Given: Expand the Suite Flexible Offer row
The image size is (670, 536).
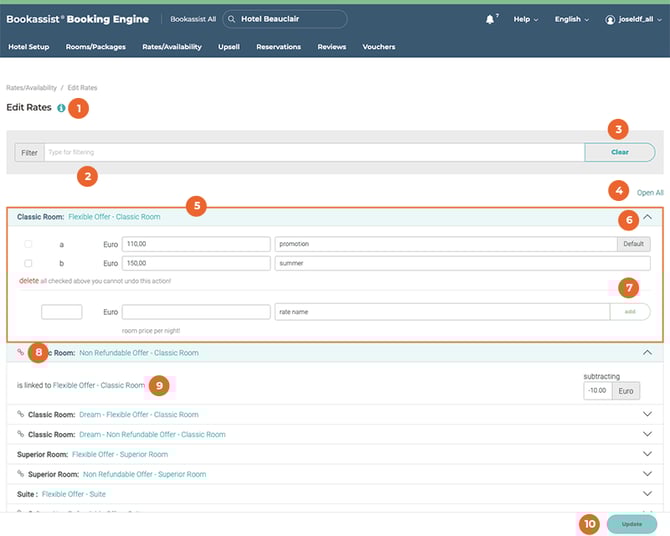Looking at the screenshot, I should point(647,494).
